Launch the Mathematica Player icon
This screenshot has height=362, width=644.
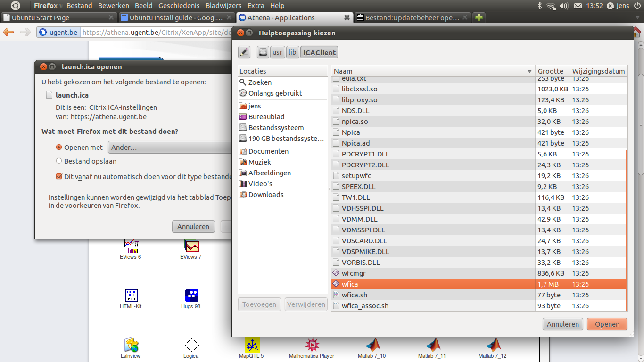[x=312, y=345]
